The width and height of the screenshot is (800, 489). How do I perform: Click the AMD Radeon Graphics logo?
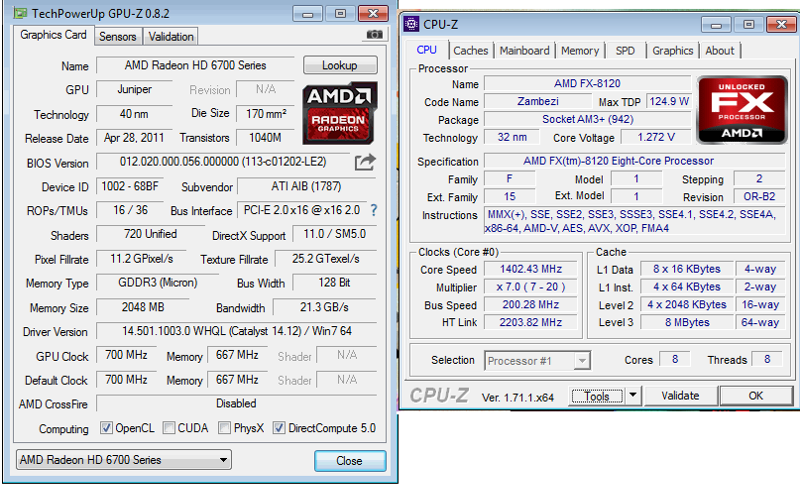pyautogui.click(x=340, y=113)
